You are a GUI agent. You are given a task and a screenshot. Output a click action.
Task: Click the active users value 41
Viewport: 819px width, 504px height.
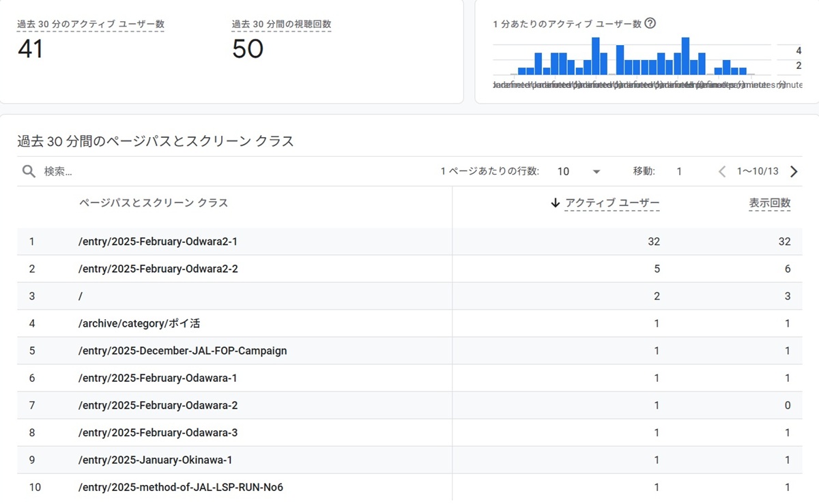pos(30,49)
